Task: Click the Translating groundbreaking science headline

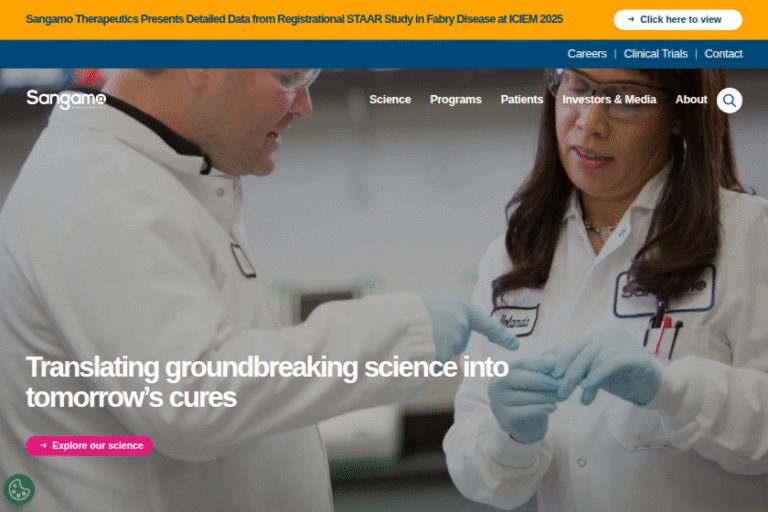Action: (267, 382)
